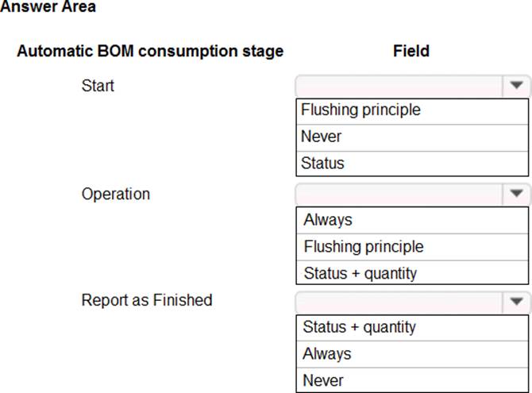The width and height of the screenshot is (532, 393).
Task: Click the "Start" stage label
Action: [98, 86]
